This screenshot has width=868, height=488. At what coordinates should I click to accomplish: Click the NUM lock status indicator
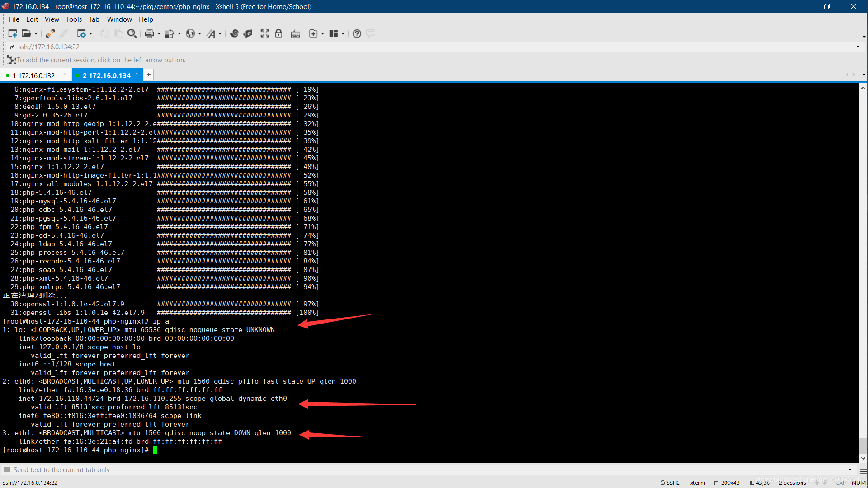pos(859,483)
